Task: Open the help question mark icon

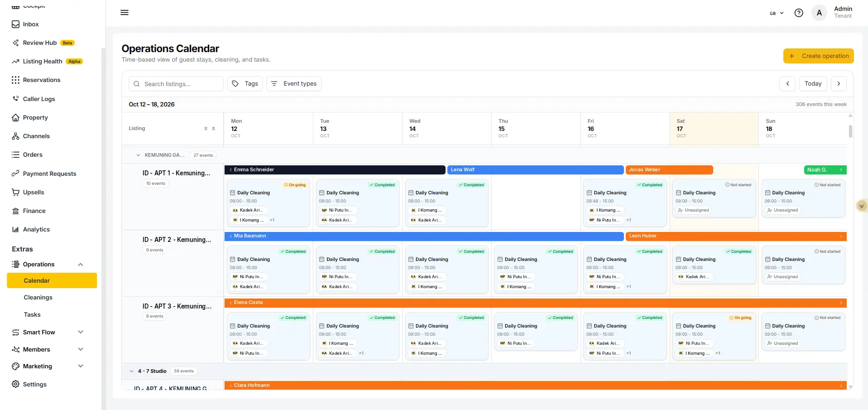Action: [799, 13]
